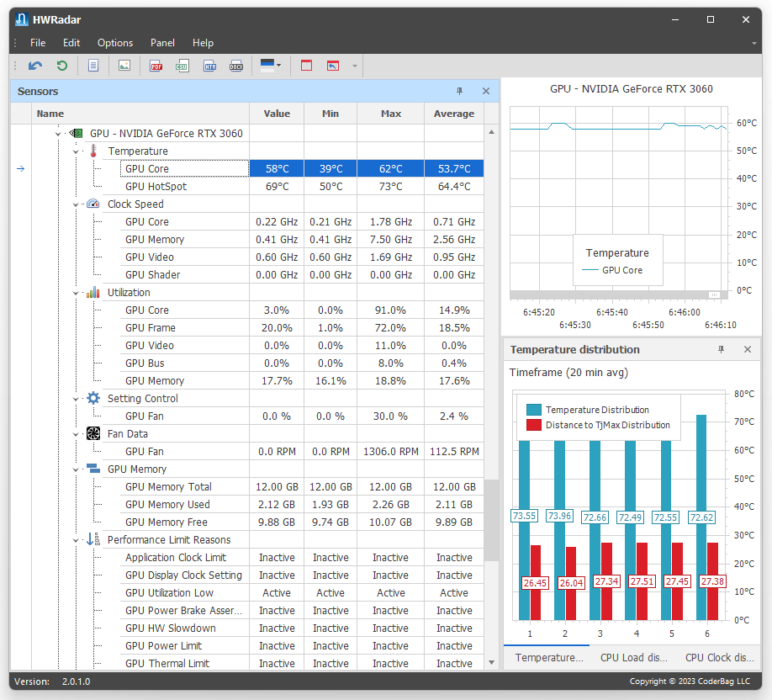Collapse the Clock Speed group
The image size is (772, 700).
[x=76, y=204]
